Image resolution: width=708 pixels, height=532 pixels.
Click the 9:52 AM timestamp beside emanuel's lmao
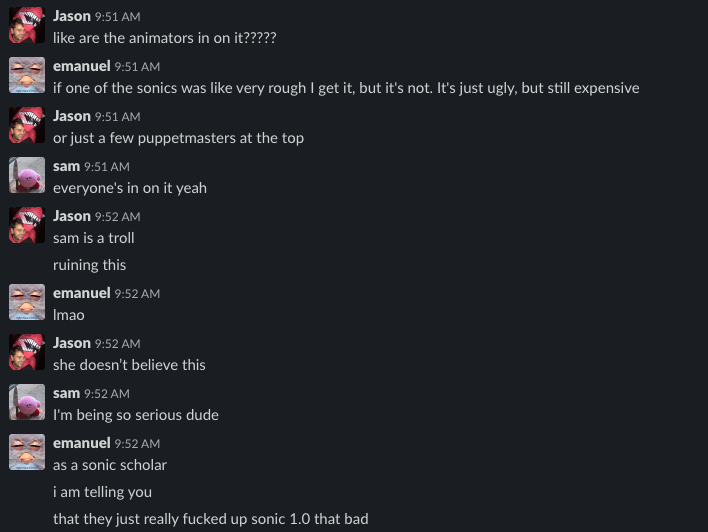pos(137,294)
